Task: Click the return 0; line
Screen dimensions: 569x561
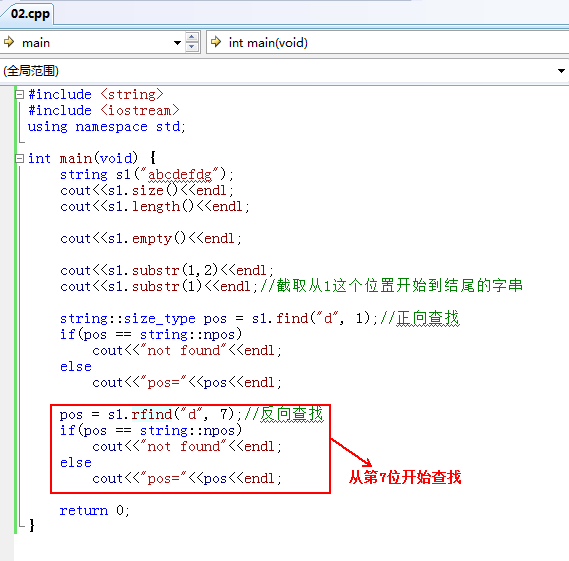Action: coord(94,511)
